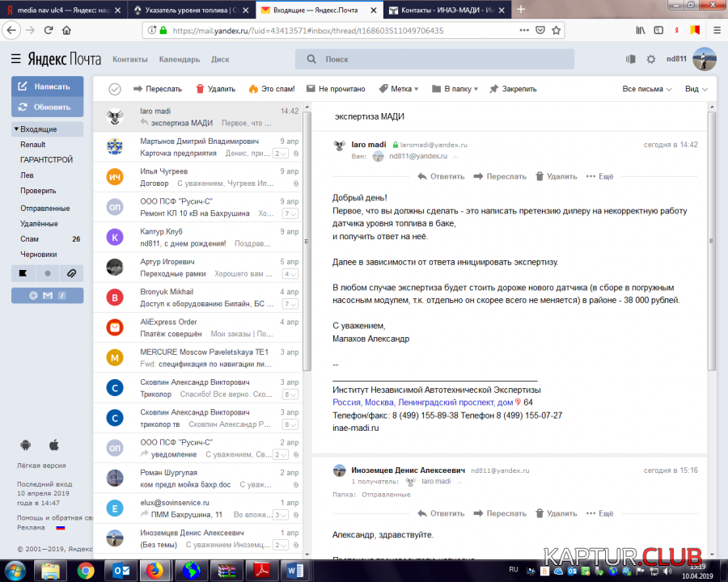
Task: Open page actions three-dot menu in address bar
Action: tap(523, 30)
